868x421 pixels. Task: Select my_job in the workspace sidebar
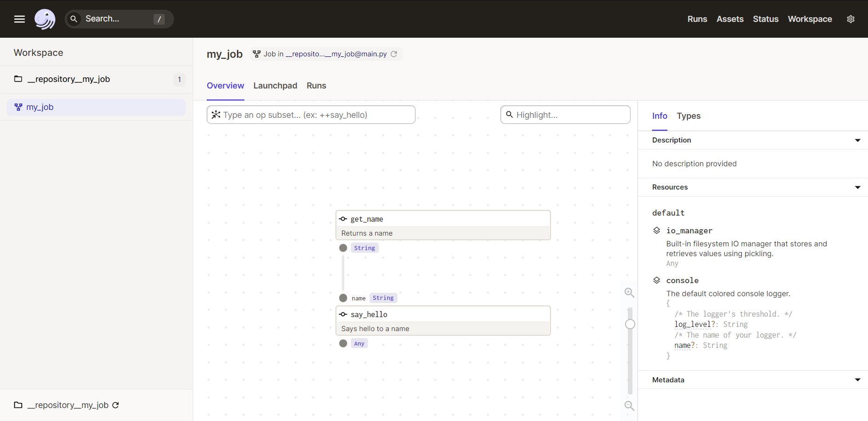(40, 107)
